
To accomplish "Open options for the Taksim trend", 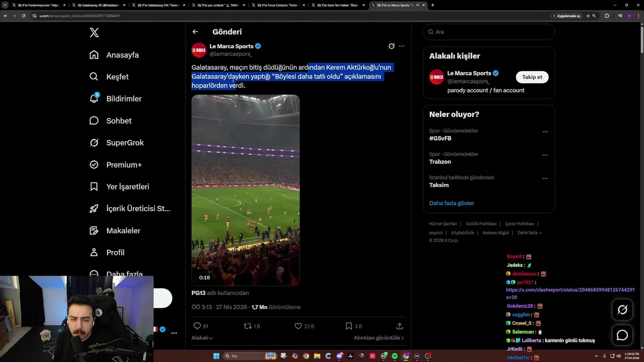I will point(545,178).
